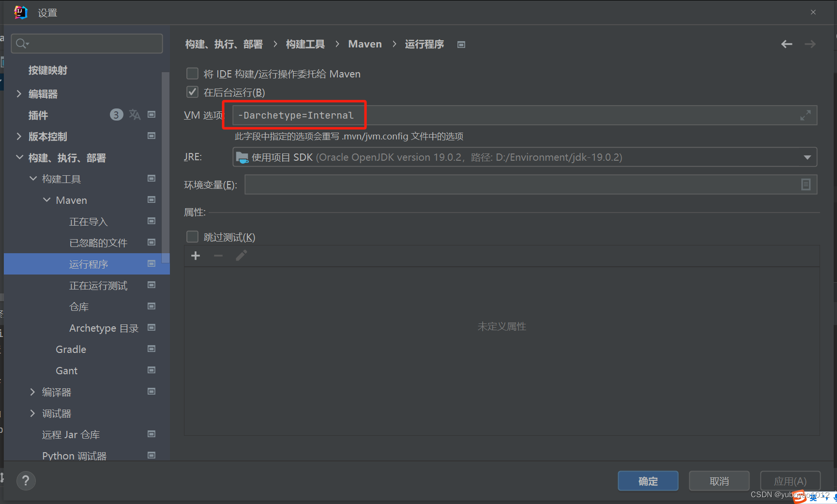Cancel with the 取消 button

tap(719, 481)
